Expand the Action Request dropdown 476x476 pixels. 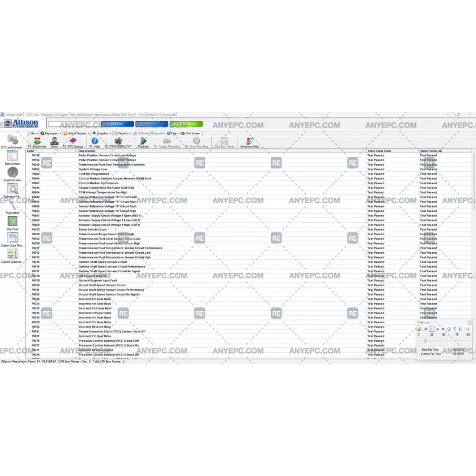coord(77,134)
